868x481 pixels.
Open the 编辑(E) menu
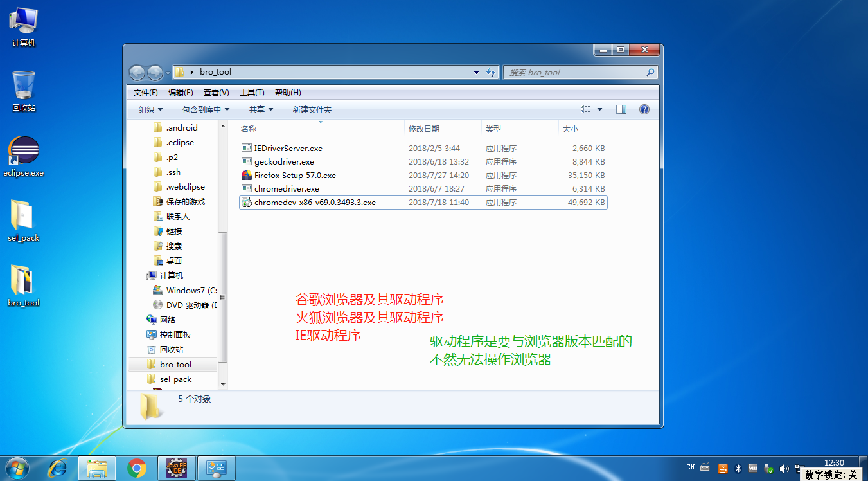tap(181, 93)
